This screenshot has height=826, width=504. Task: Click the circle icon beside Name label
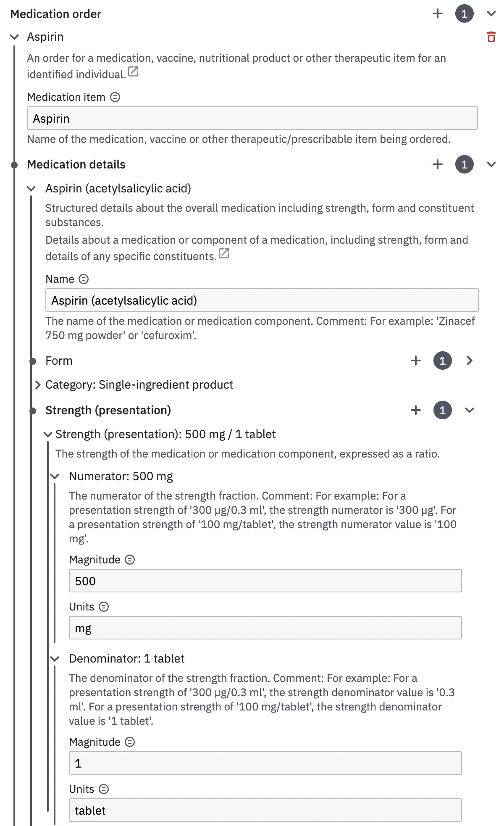click(84, 279)
